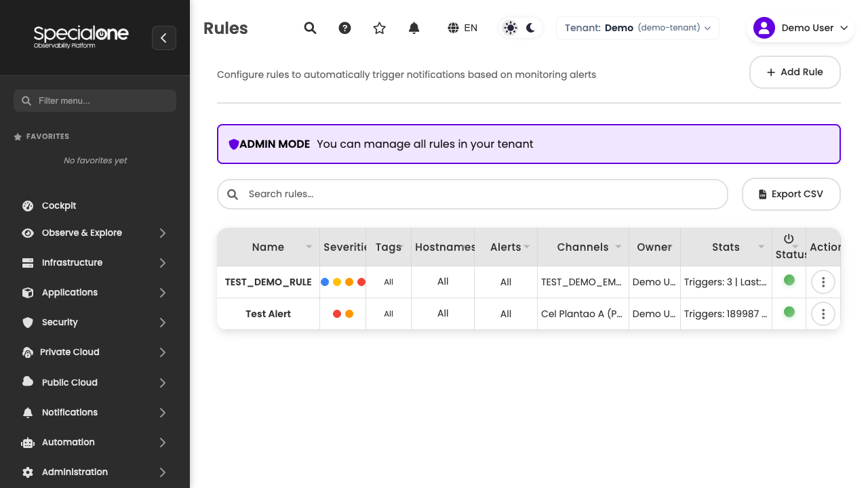Click the Owner column header
The width and height of the screenshot is (868, 488).
click(x=654, y=247)
